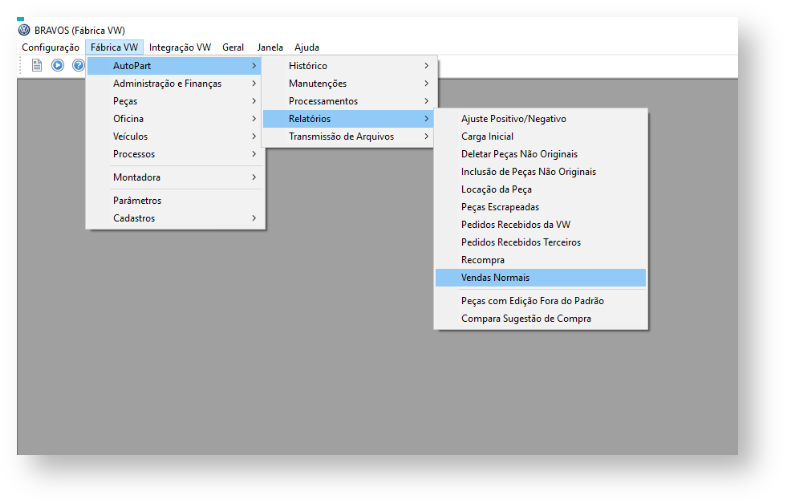Expand arrow next to Manutenções
This screenshot has width=786, height=503.
coord(427,83)
